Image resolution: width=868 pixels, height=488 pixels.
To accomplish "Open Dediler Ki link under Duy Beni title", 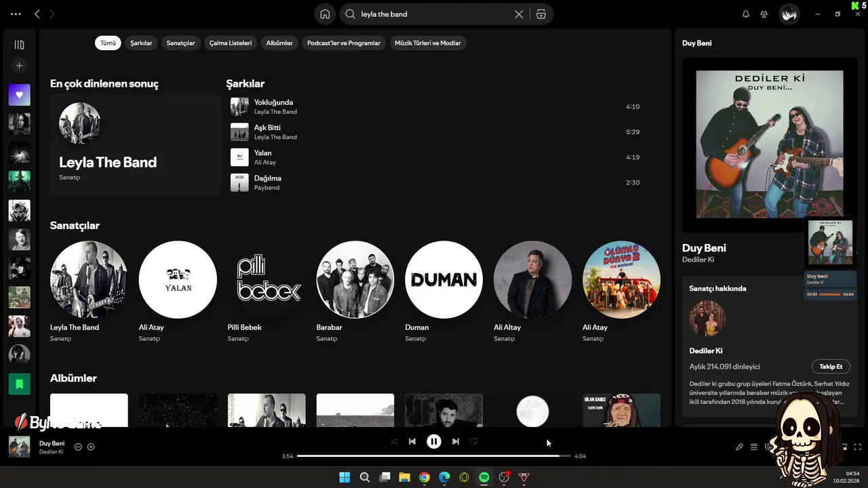I will tap(698, 260).
